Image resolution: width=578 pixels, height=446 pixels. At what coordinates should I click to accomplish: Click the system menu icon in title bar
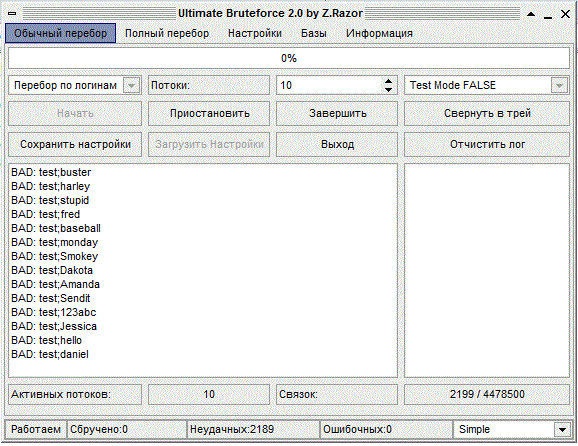(12, 14)
